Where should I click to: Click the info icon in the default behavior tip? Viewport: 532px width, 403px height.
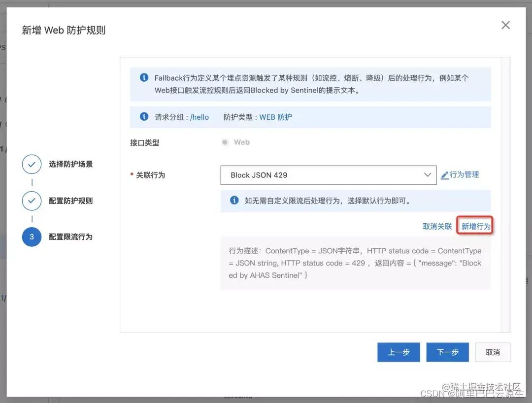[x=234, y=201]
